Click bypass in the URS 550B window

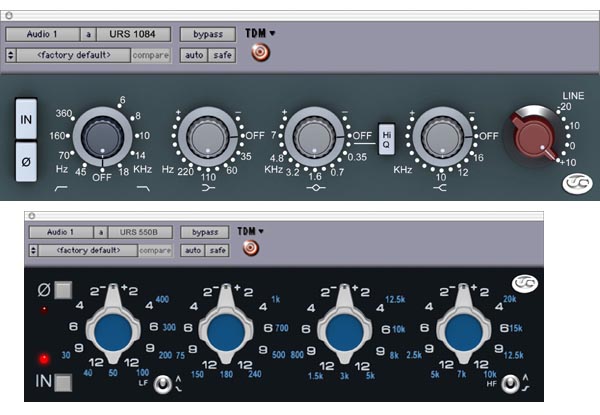[205, 232]
